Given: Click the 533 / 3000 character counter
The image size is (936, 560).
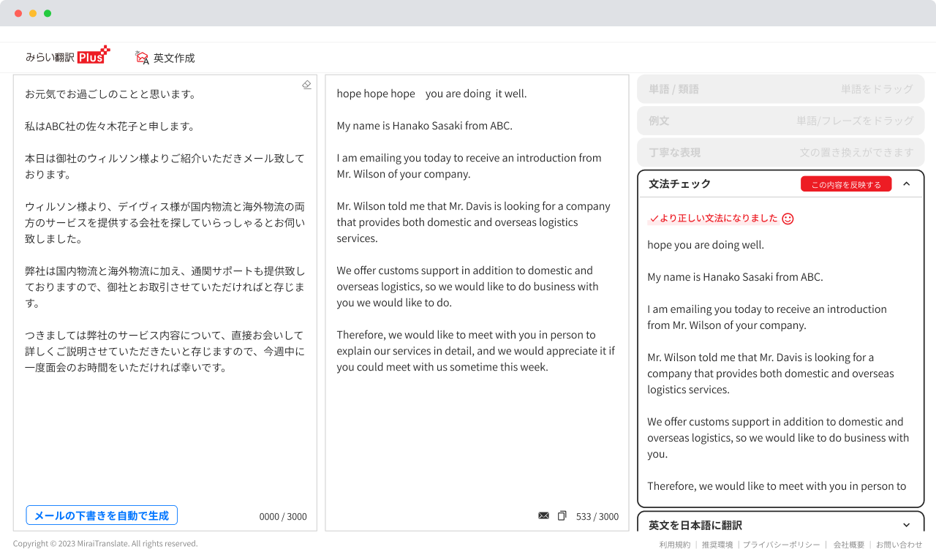Looking at the screenshot, I should pos(597,516).
